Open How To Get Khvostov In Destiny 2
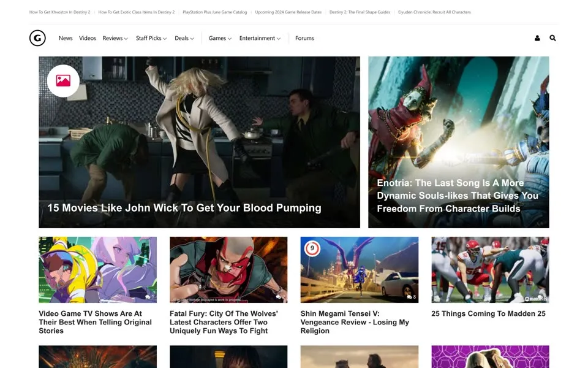 coord(59,12)
